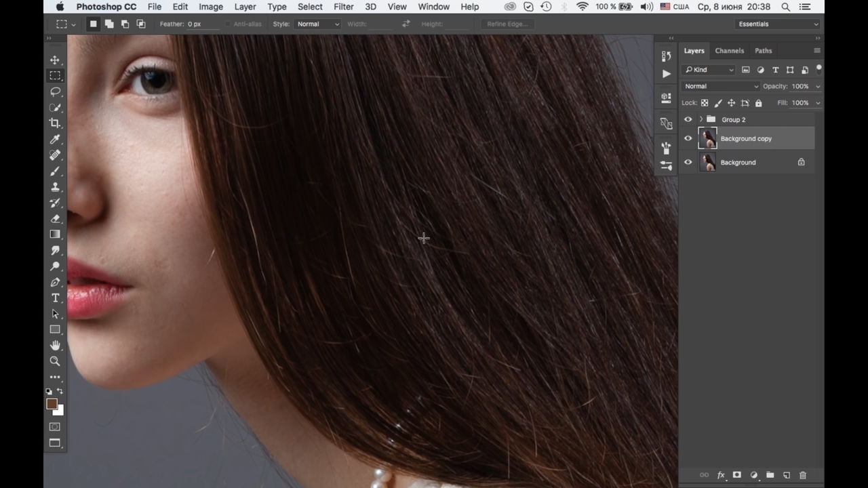Open the Layer menu
The image size is (868, 488).
pyautogui.click(x=245, y=7)
